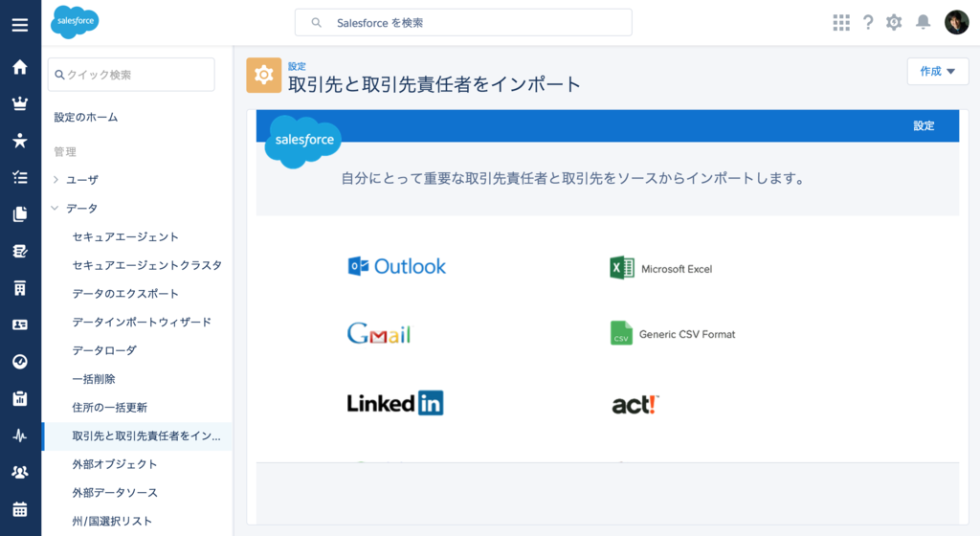Open the app launcher grid icon
This screenshot has height=536, width=980.
(x=841, y=22)
